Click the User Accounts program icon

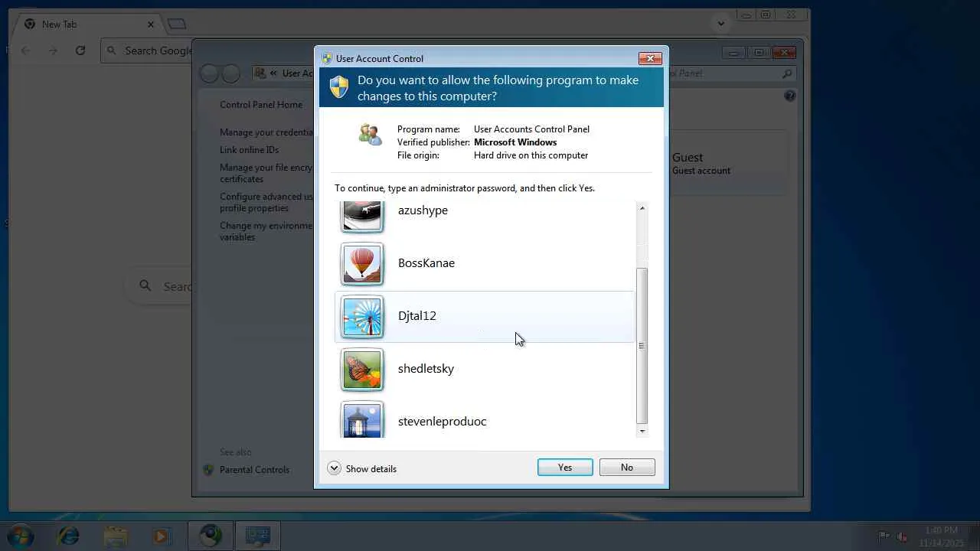[x=371, y=135]
